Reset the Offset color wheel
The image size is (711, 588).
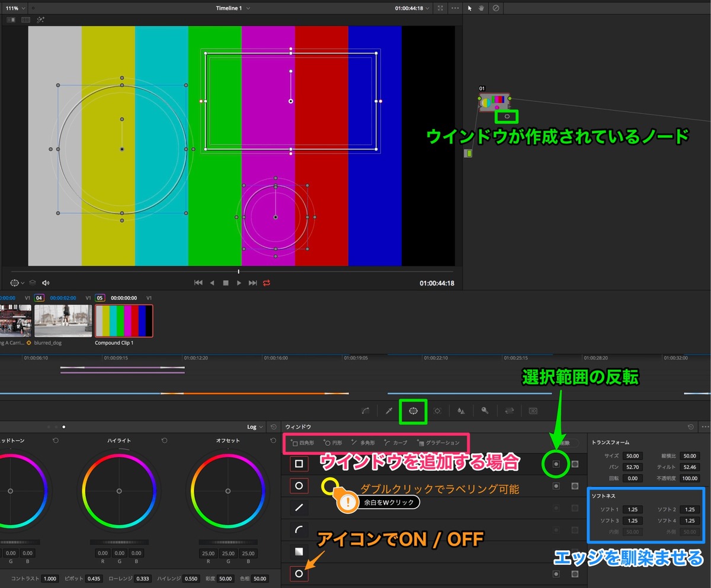(273, 441)
